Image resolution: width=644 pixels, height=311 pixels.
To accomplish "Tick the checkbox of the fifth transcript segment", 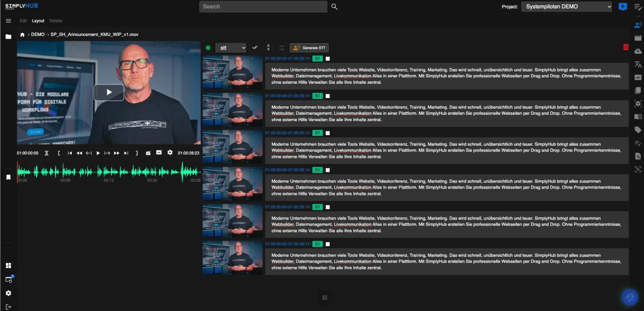I will click(x=328, y=207).
